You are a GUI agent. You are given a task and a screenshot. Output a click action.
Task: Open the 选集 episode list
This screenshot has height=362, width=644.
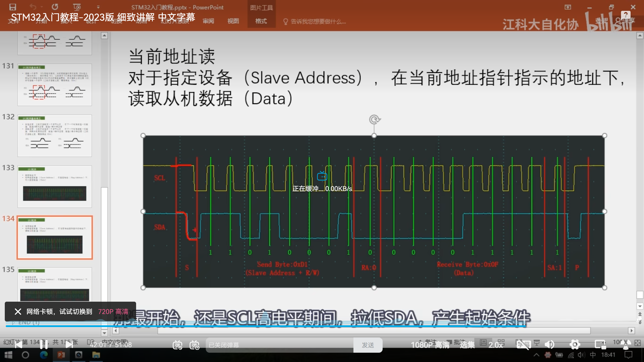coord(467,345)
